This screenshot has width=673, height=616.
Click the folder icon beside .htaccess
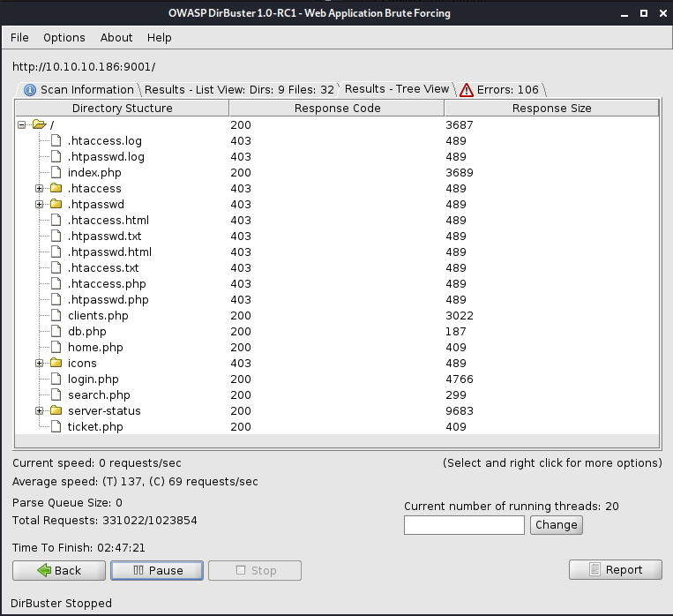56,188
